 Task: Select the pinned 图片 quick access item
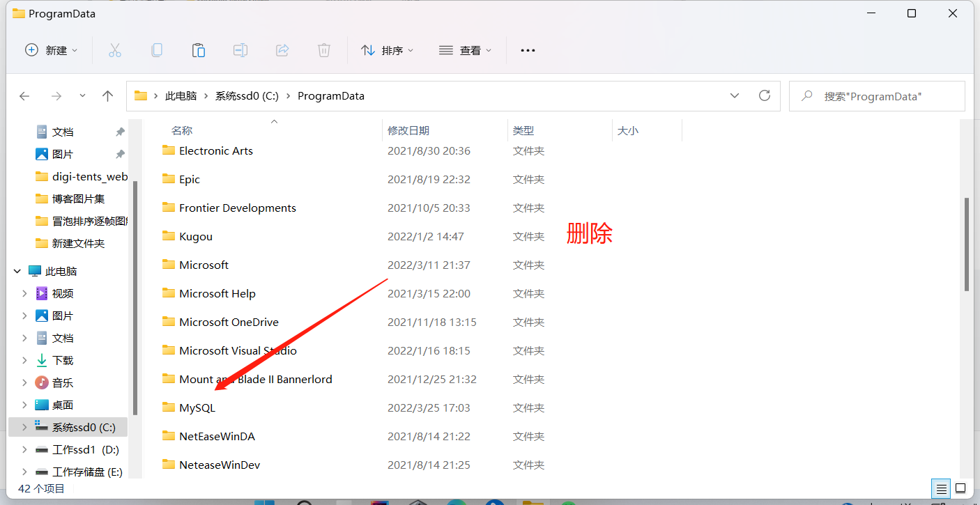[x=63, y=154]
